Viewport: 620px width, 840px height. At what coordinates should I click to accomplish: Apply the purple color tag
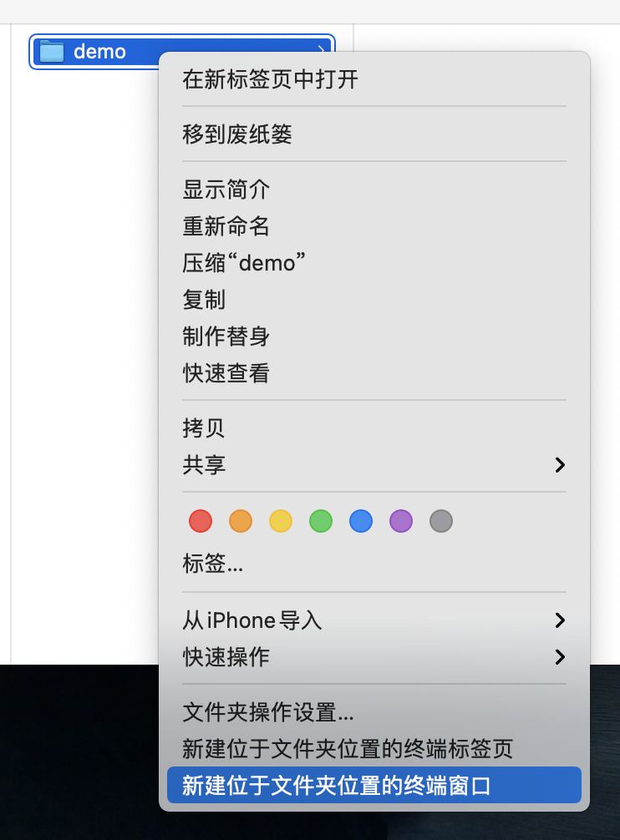pyautogui.click(x=401, y=522)
